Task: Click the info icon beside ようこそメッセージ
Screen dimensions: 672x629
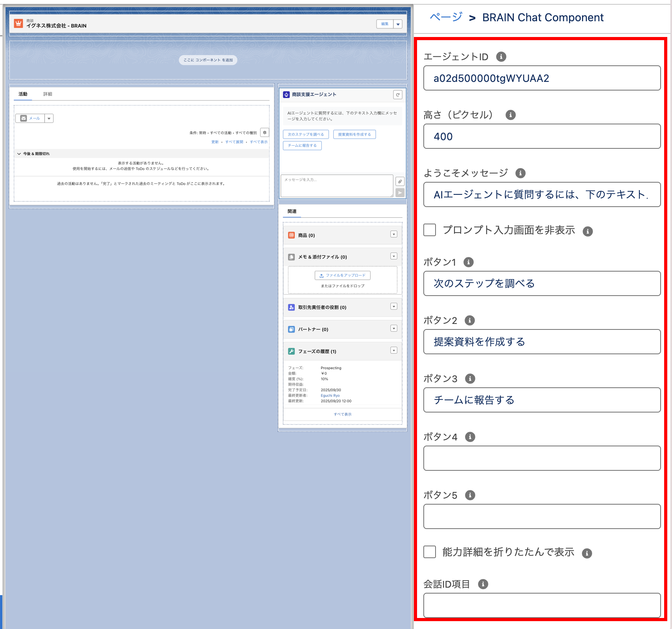Action: click(x=520, y=173)
